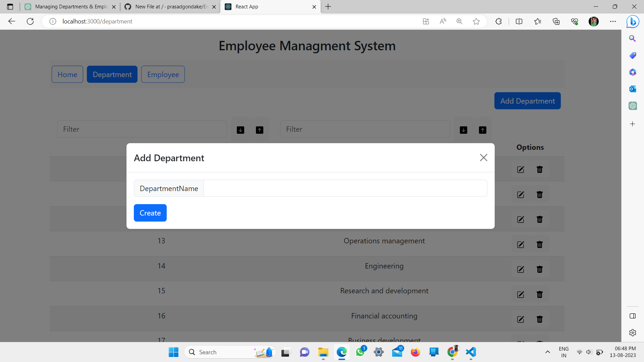Open Collections in the browser toolbar
This screenshot has height=362, width=644.
tap(556, 21)
